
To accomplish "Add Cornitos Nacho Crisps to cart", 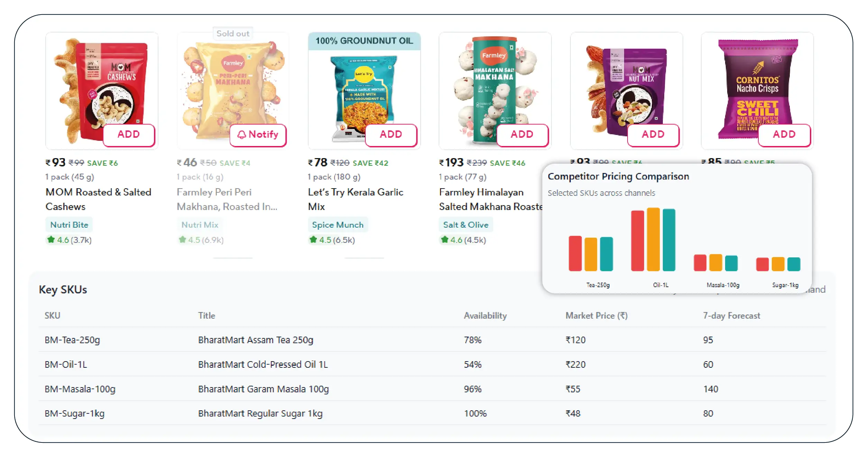I will pos(784,135).
